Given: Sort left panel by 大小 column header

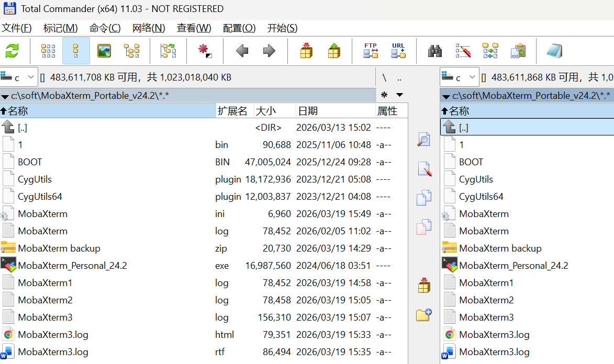Looking at the screenshot, I should [275, 111].
